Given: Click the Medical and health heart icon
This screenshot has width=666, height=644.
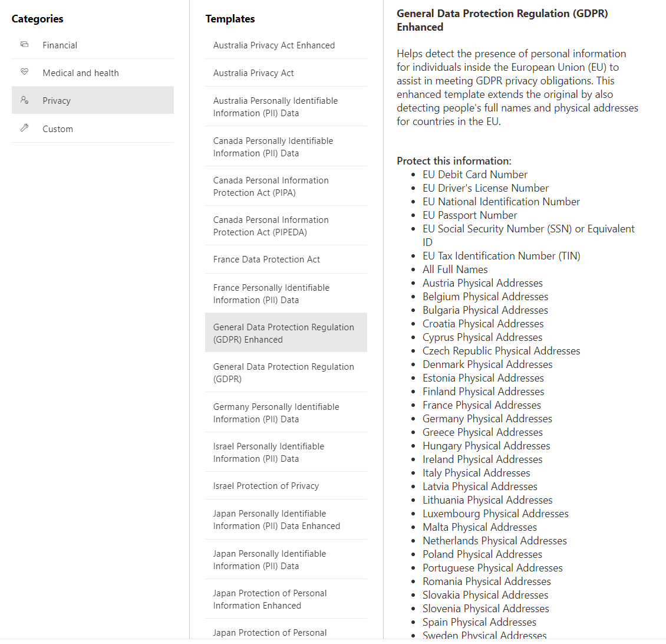Looking at the screenshot, I should 25,72.
